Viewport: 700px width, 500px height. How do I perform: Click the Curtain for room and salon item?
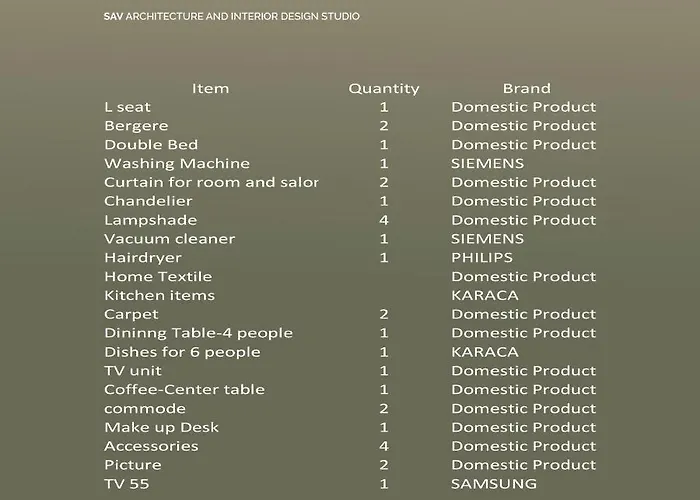click(x=211, y=182)
